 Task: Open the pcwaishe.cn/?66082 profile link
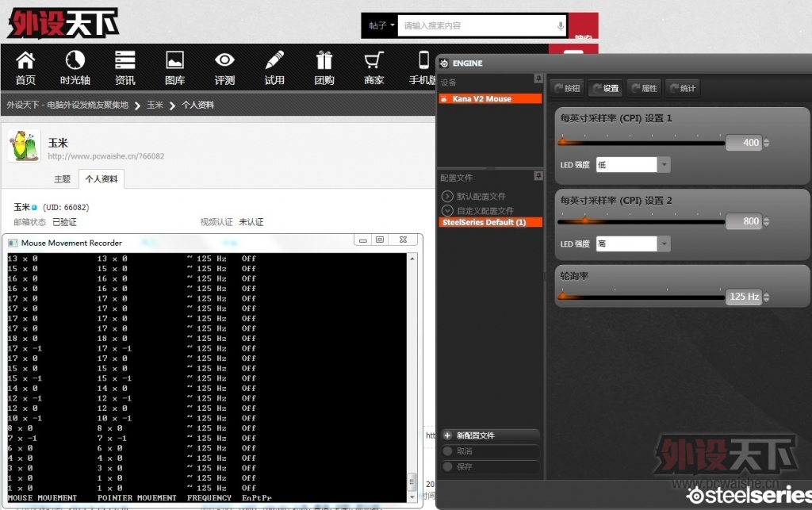106,155
